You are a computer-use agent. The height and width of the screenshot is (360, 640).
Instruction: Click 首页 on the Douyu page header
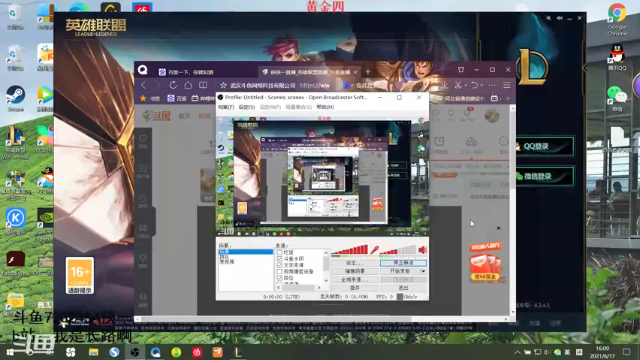[184, 116]
